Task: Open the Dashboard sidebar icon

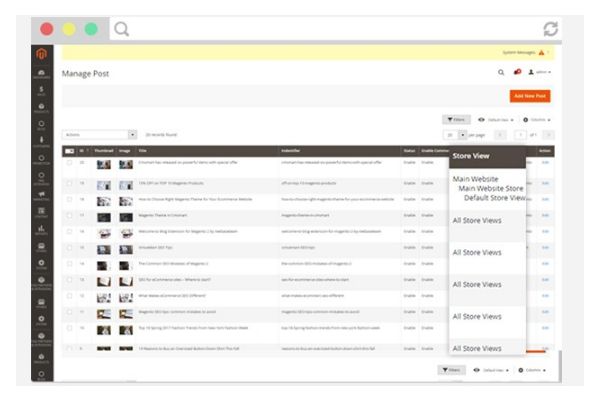Action: (x=41, y=74)
